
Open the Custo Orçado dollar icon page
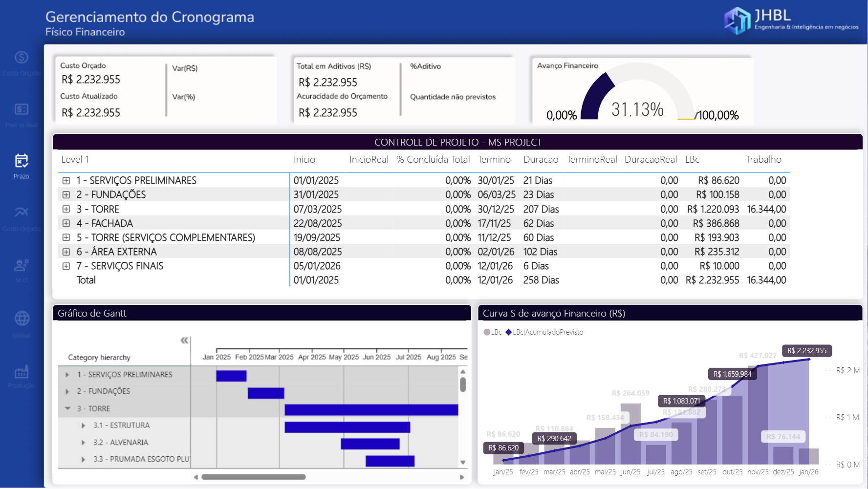pos(21,58)
